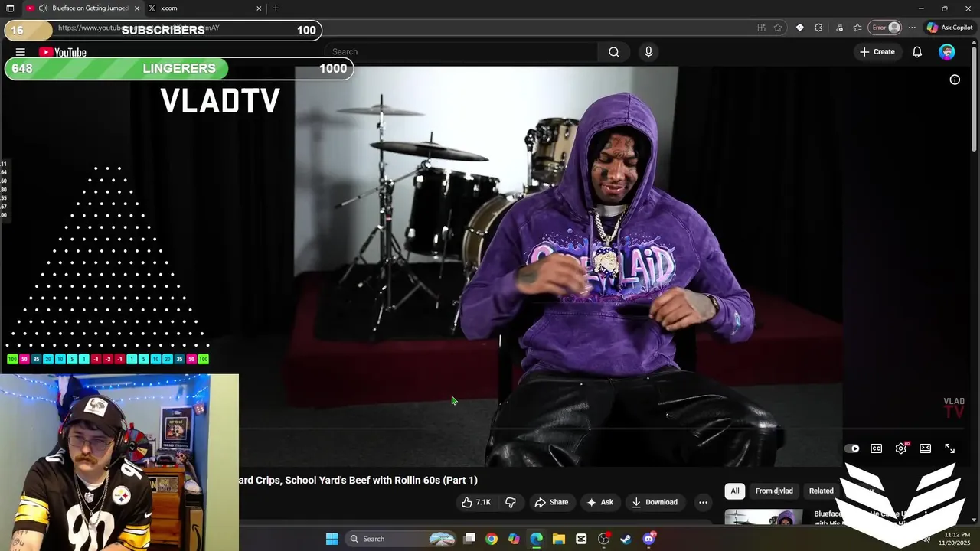The height and width of the screenshot is (551, 980).
Task: Like the video with 7.1K likes
Action: tap(475, 502)
